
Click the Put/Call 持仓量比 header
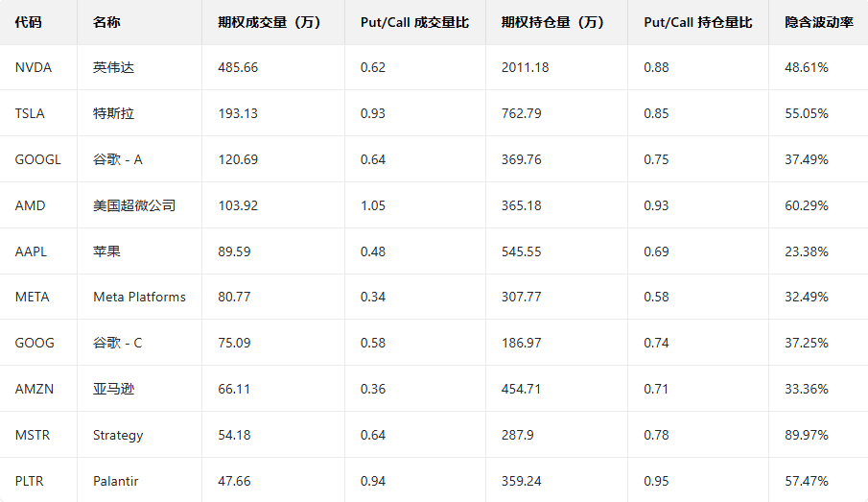[x=697, y=22]
